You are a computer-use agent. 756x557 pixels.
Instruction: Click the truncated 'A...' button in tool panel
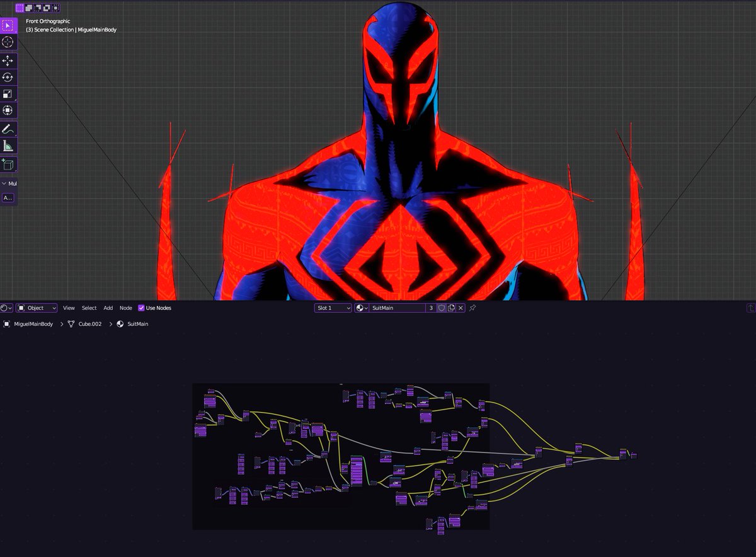[x=8, y=198]
